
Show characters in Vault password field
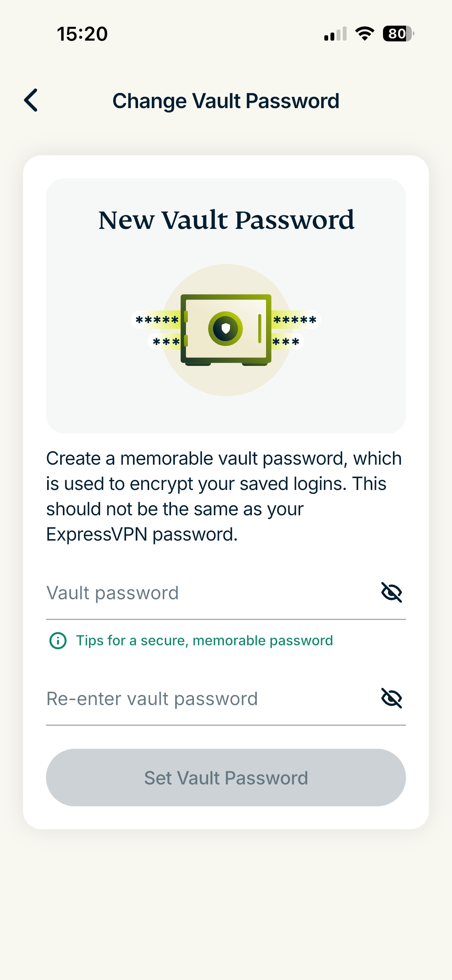pyautogui.click(x=391, y=592)
